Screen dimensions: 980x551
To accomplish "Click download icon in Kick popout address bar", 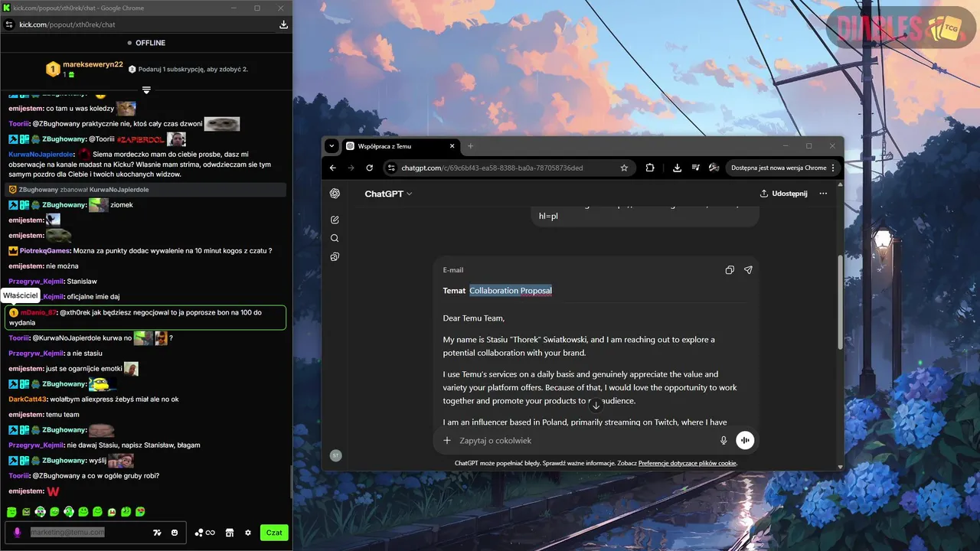I will click(x=283, y=24).
